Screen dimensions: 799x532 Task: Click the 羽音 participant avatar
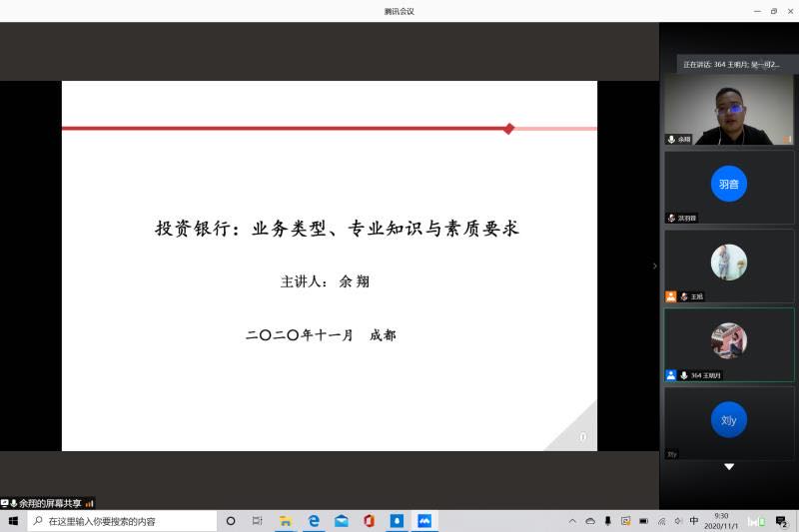point(729,184)
